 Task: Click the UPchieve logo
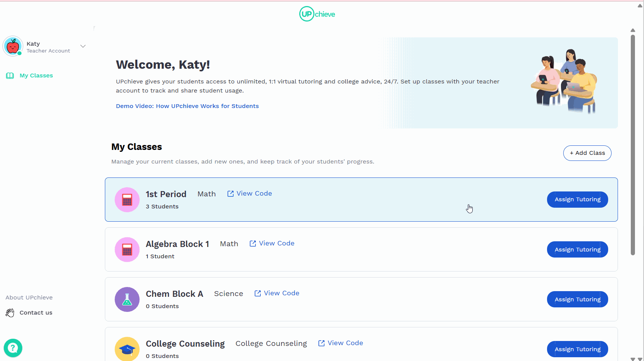click(317, 14)
